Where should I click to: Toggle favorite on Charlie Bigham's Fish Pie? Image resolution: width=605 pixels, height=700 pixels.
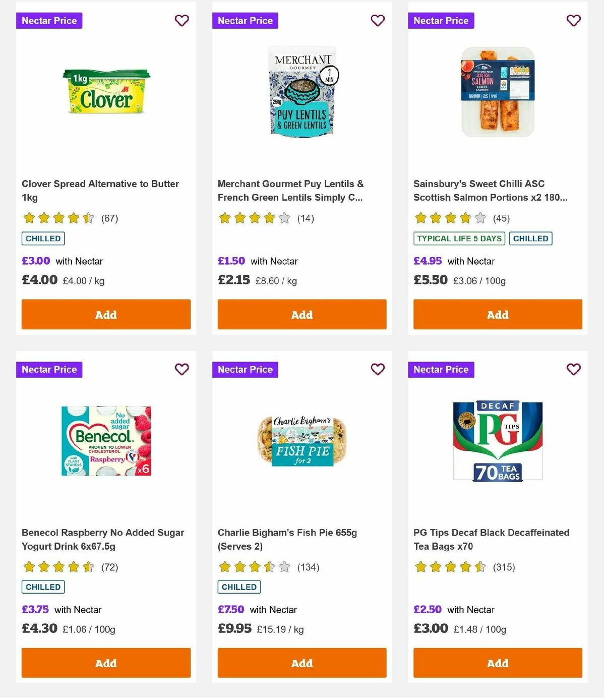click(x=377, y=369)
